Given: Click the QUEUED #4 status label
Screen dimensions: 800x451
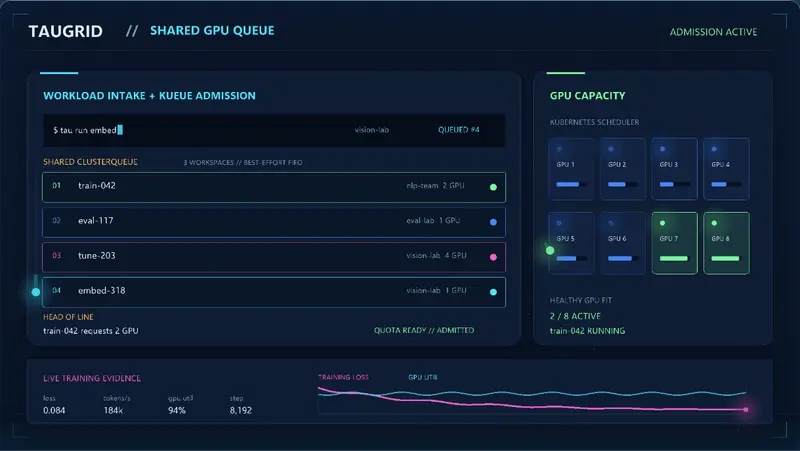Looking at the screenshot, I should 458,130.
